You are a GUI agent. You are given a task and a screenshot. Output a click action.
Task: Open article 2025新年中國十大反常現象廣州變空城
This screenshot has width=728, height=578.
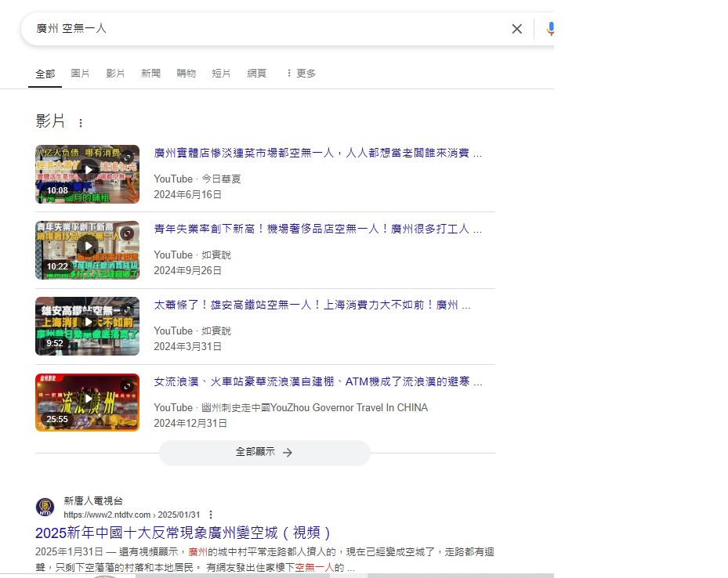[x=183, y=533]
